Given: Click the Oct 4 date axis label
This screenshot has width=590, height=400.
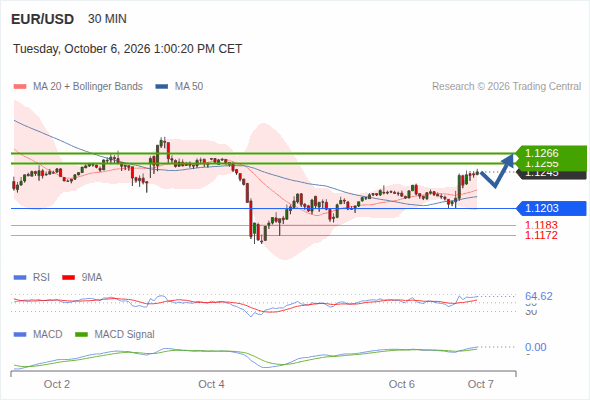Looking at the screenshot, I should click(x=211, y=384).
